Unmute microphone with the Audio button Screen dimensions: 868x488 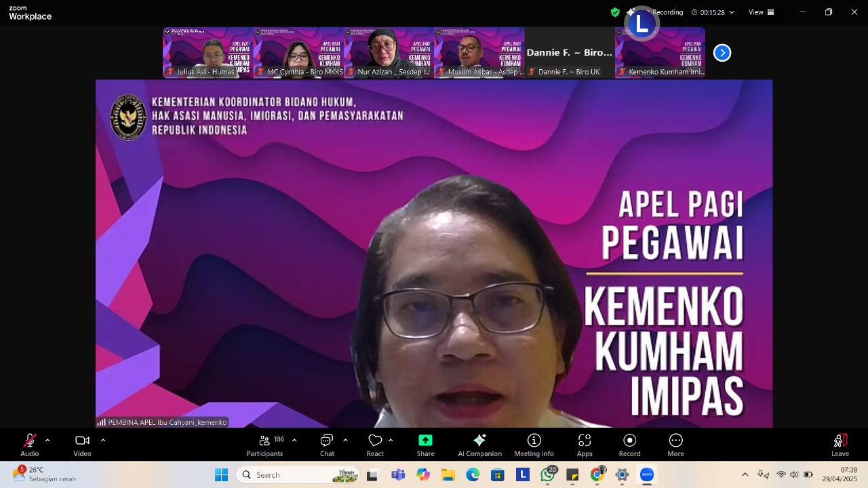[29, 444]
